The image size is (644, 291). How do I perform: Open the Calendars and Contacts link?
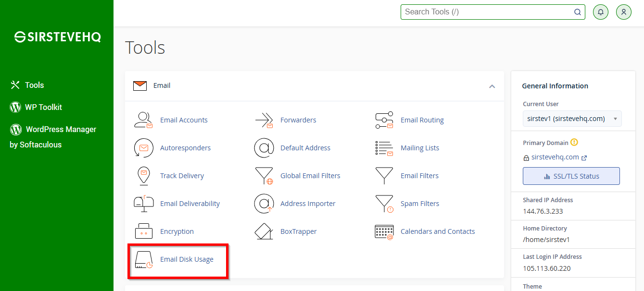click(x=438, y=231)
